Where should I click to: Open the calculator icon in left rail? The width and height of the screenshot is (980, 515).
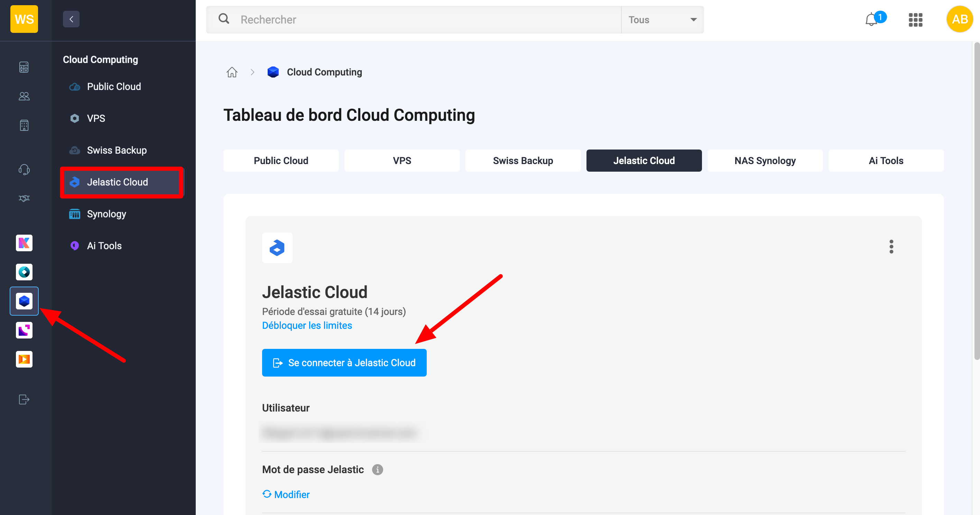click(24, 67)
